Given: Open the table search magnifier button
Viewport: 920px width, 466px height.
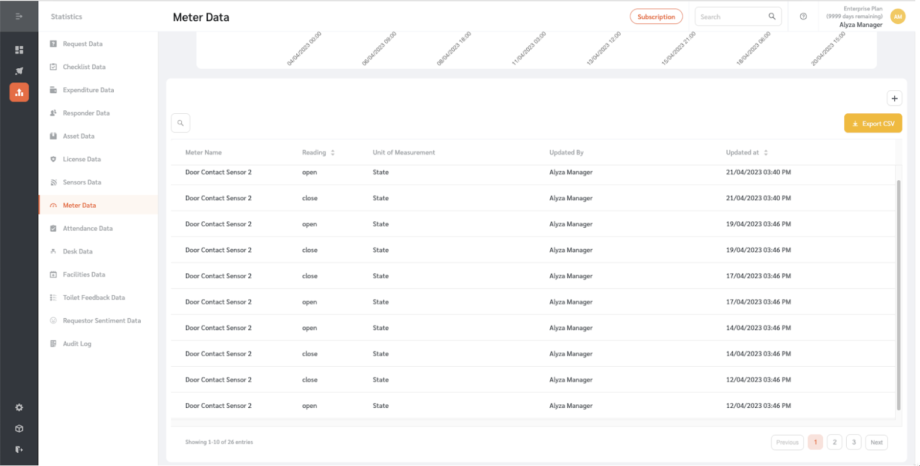Looking at the screenshot, I should [x=181, y=123].
